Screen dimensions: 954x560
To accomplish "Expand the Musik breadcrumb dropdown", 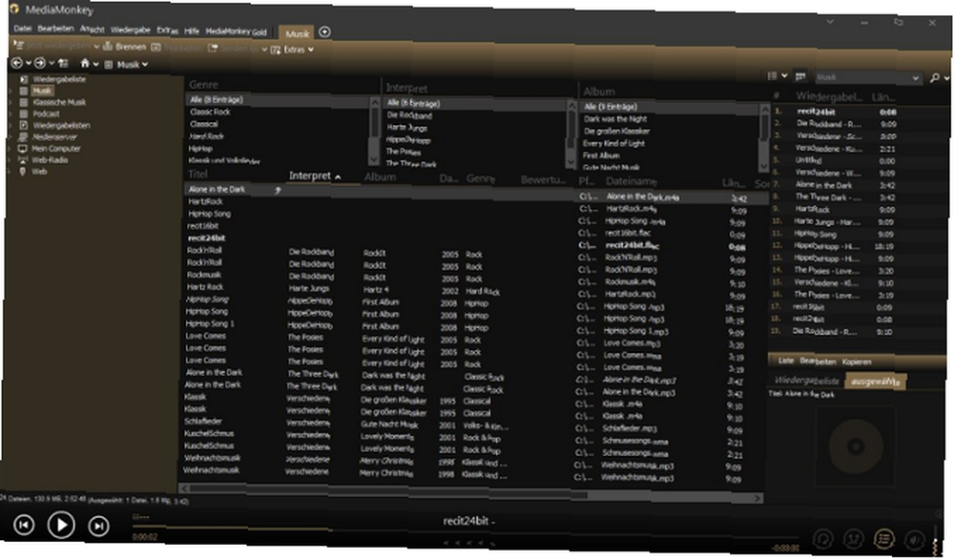I will point(145,65).
